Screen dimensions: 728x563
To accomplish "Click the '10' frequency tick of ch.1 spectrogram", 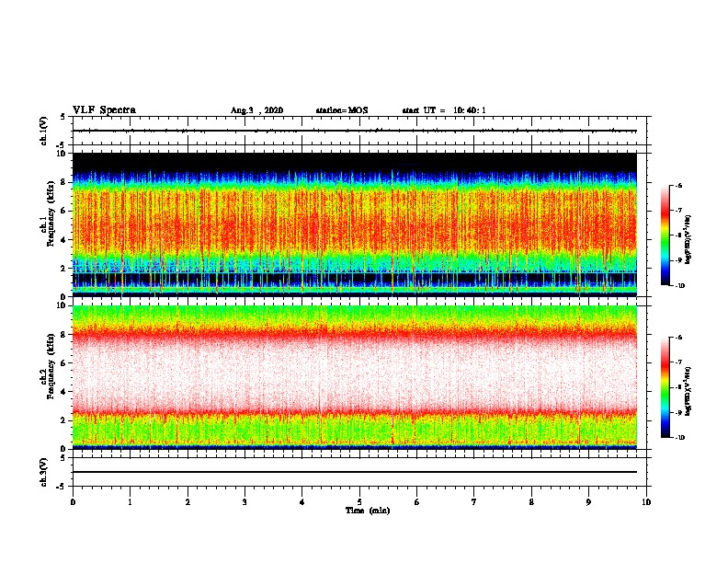I will 62,154.
